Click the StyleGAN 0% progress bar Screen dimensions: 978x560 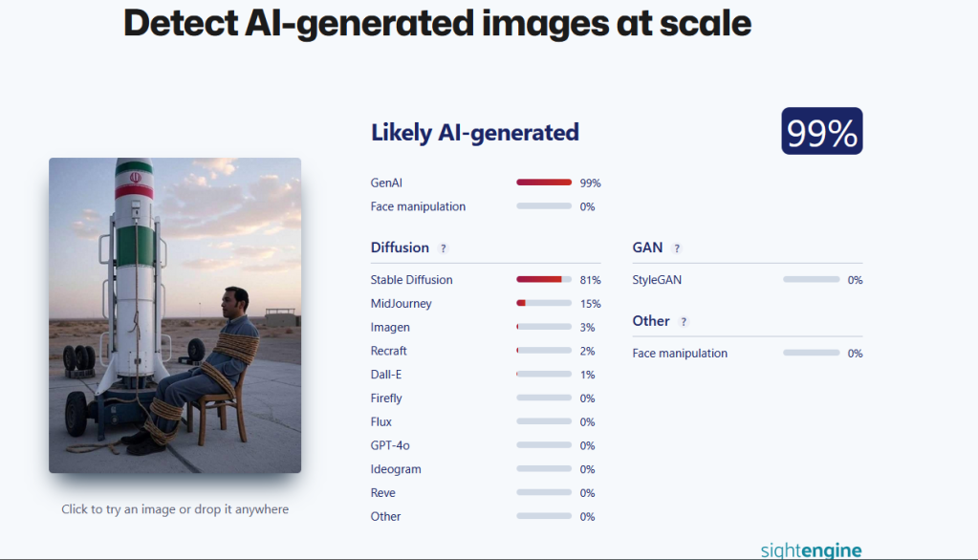pyautogui.click(x=811, y=280)
